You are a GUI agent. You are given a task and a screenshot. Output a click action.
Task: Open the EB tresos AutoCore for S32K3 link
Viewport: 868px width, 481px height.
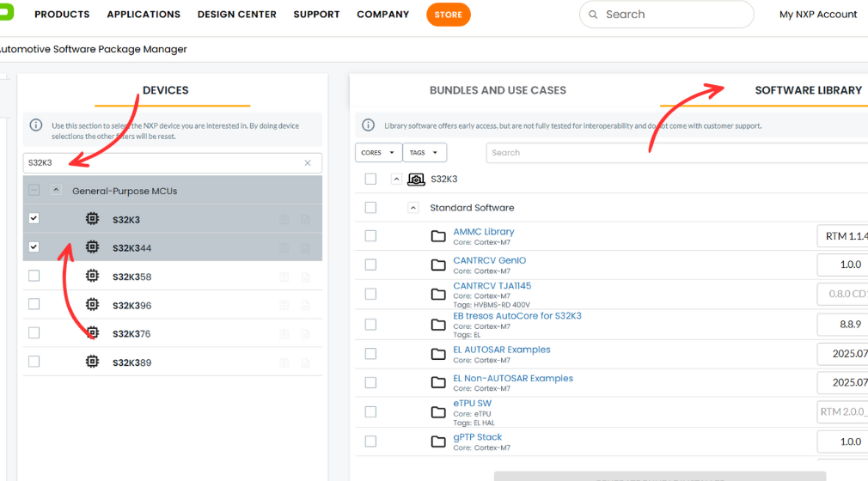click(517, 315)
